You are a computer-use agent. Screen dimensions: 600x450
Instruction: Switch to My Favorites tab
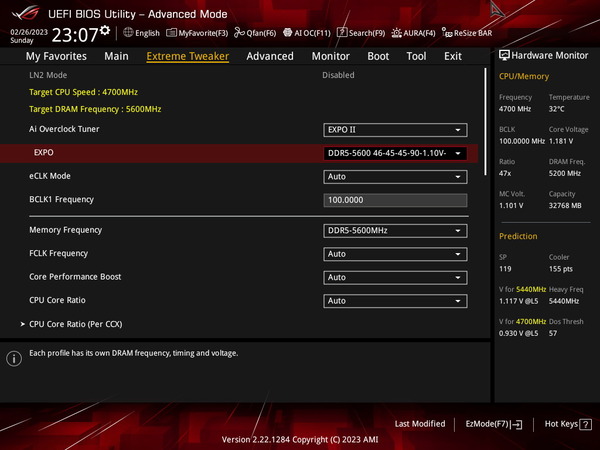click(56, 56)
